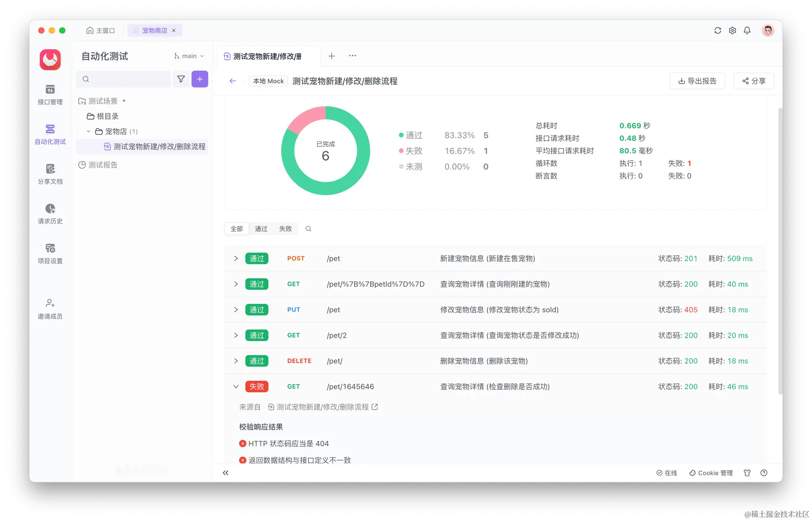Collapse the 宠物店 folder
Screen dimensions: 812x521
89,131
